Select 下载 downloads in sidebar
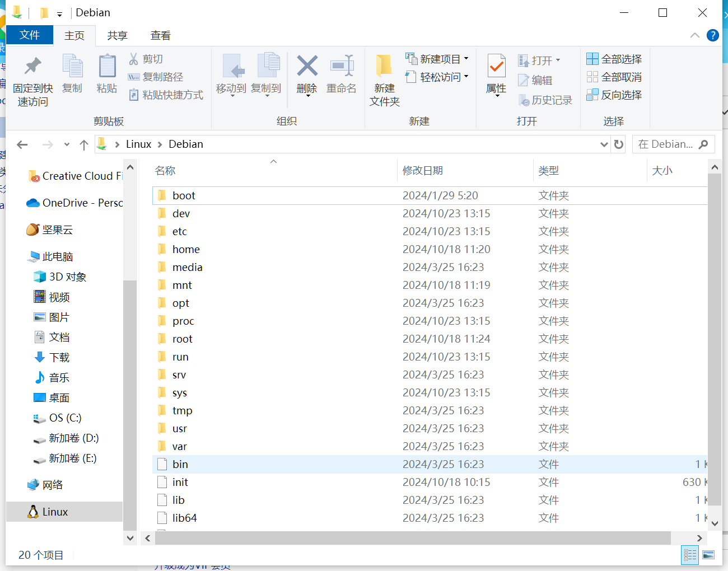The width and height of the screenshot is (728, 571). pyautogui.click(x=52, y=357)
